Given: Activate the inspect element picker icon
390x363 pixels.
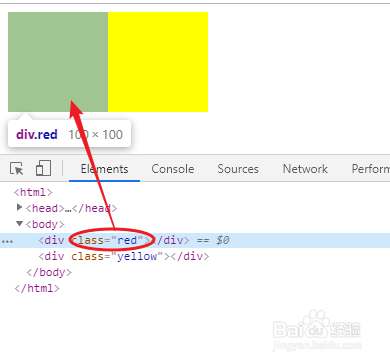Looking at the screenshot, I should pos(17,169).
